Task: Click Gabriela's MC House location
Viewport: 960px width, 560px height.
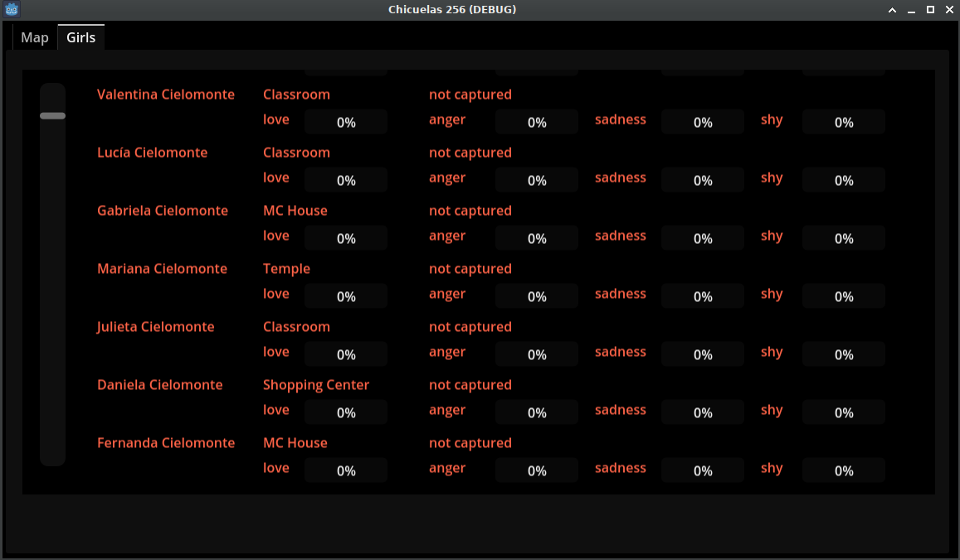Action: point(295,211)
